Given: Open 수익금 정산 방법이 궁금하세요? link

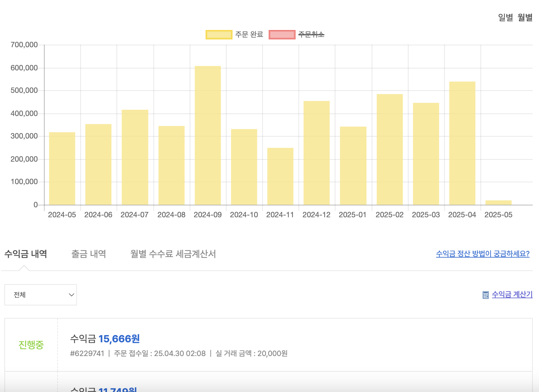Looking at the screenshot, I should (483, 254).
